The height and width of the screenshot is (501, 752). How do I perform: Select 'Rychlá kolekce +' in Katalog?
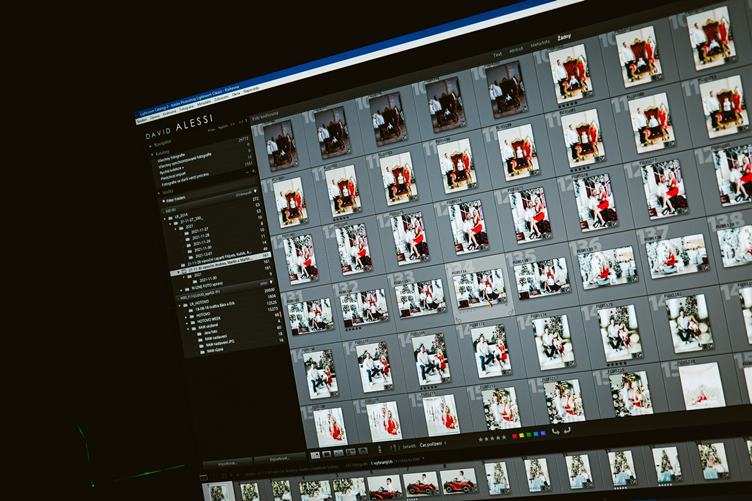pyautogui.click(x=172, y=170)
